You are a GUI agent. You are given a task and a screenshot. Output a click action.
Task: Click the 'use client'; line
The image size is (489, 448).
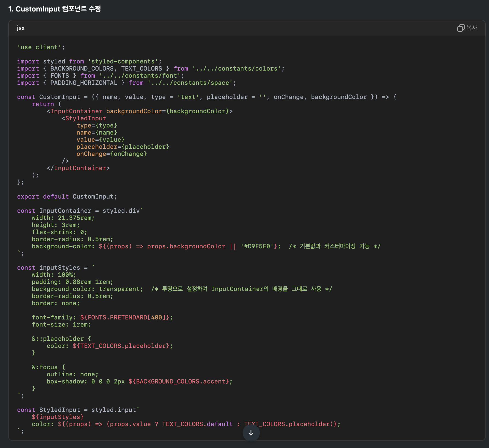pyautogui.click(x=41, y=47)
